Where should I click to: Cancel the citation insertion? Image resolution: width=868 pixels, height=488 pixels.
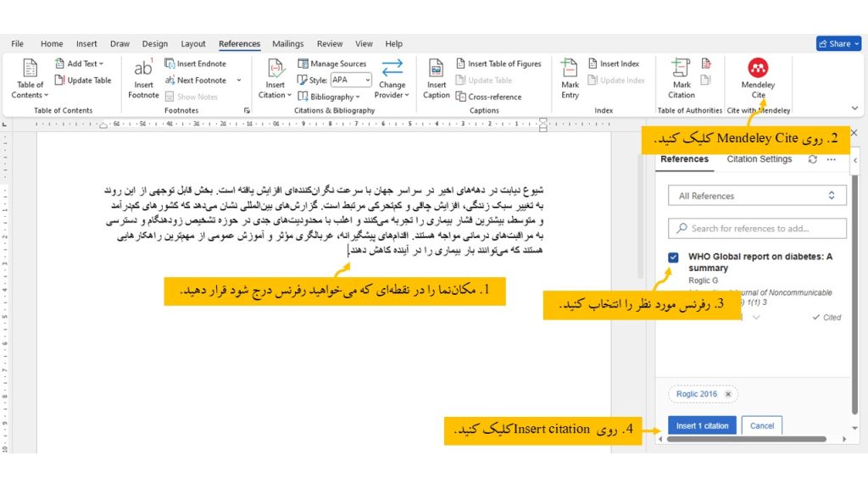click(761, 426)
